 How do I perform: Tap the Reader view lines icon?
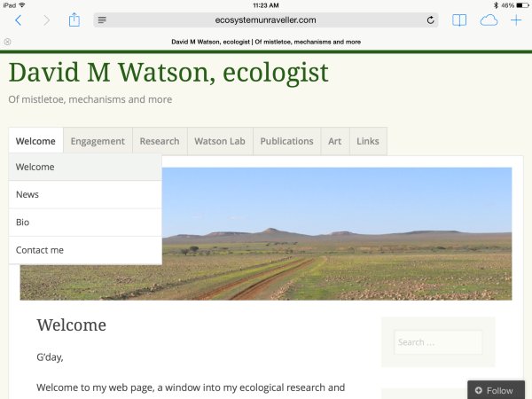point(103,20)
